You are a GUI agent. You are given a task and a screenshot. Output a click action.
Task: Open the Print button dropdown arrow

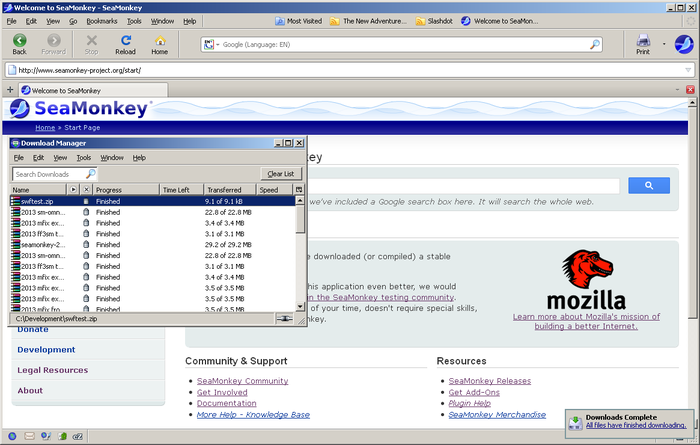click(664, 44)
